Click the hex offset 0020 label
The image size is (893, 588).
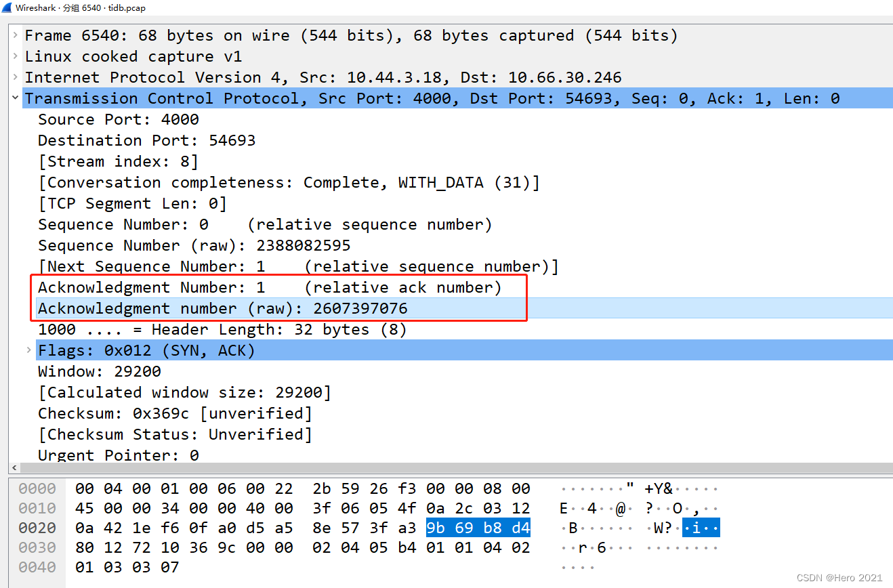click(37, 528)
